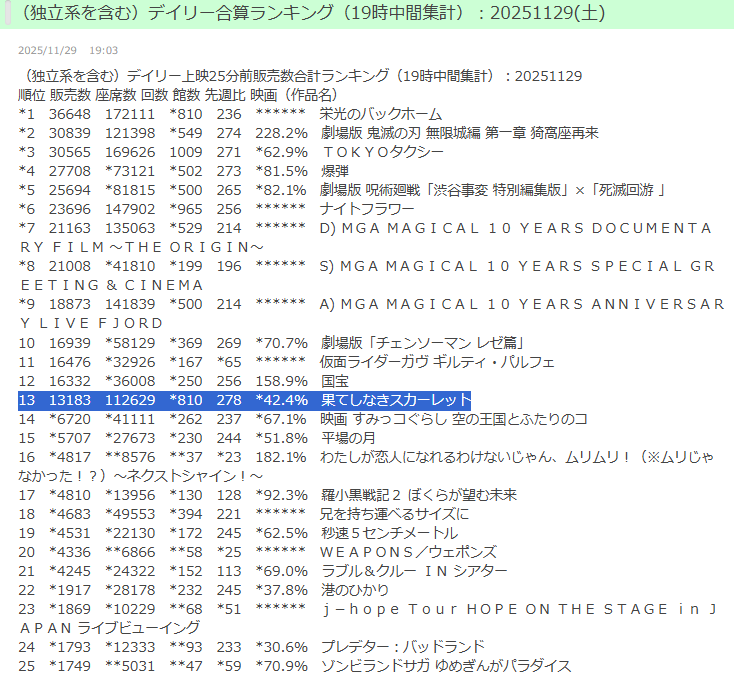The height and width of the screenshot is (679, 734).
Task: Click the highlighted 果てしなきスカーレット row
Action: pos(395,400)
